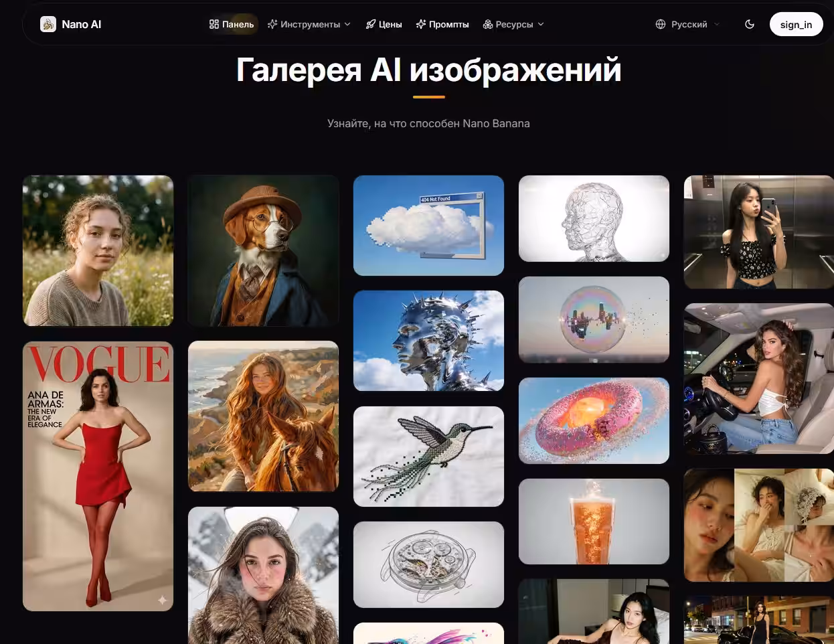View the pink donut planet image
The height and width of the screenshot is (644, 834).
594,420
